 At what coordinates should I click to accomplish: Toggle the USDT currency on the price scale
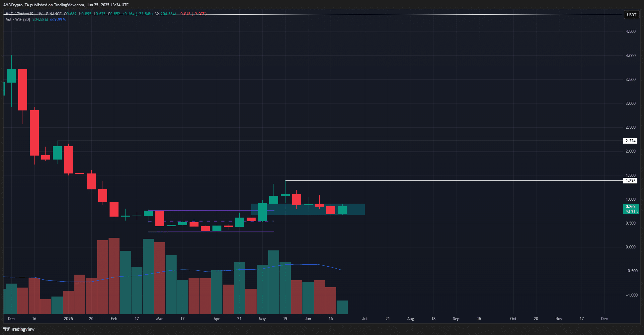tap(631, 15)
